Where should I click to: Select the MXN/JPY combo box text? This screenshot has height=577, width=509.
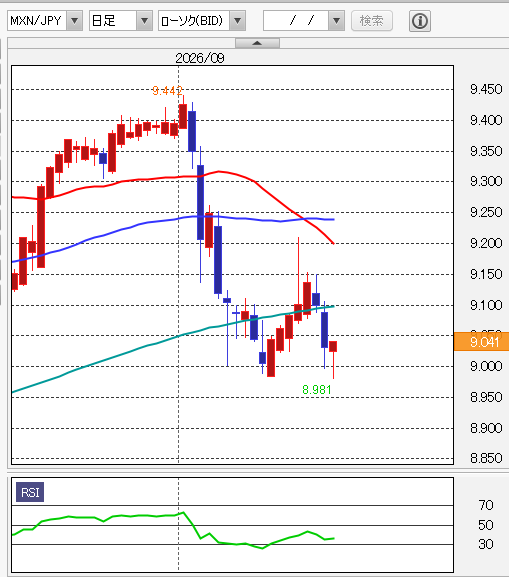[37, 21]
